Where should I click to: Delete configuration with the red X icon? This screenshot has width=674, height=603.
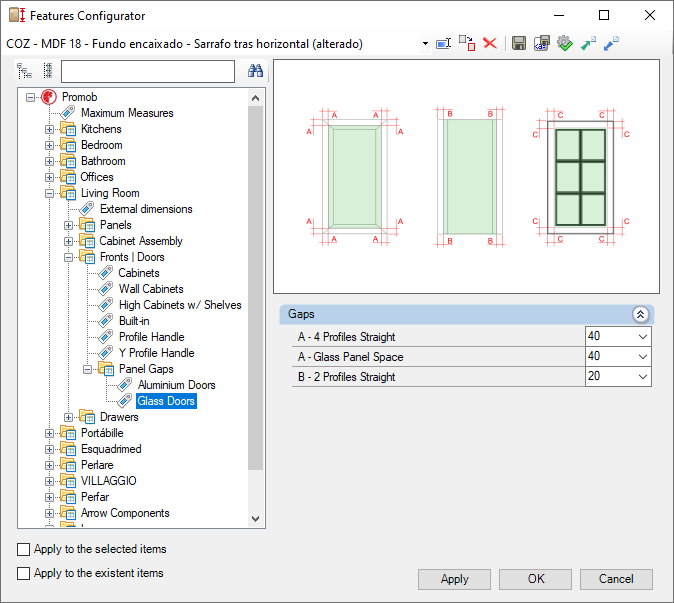click(490, 43)
